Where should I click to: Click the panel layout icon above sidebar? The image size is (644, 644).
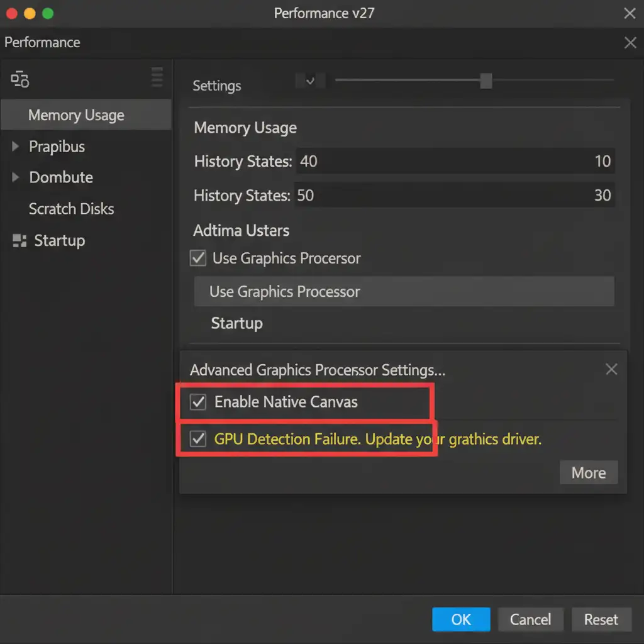pos(20,79)
